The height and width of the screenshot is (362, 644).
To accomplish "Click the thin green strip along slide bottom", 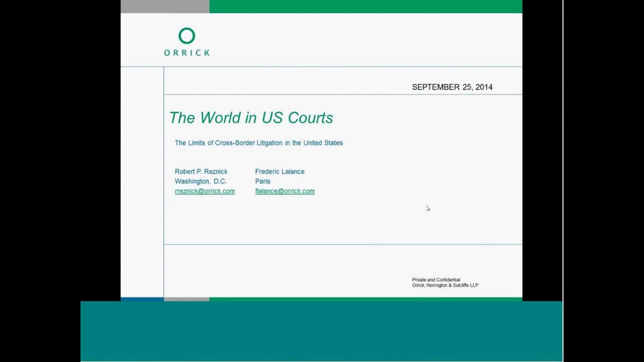I will 365,299.
